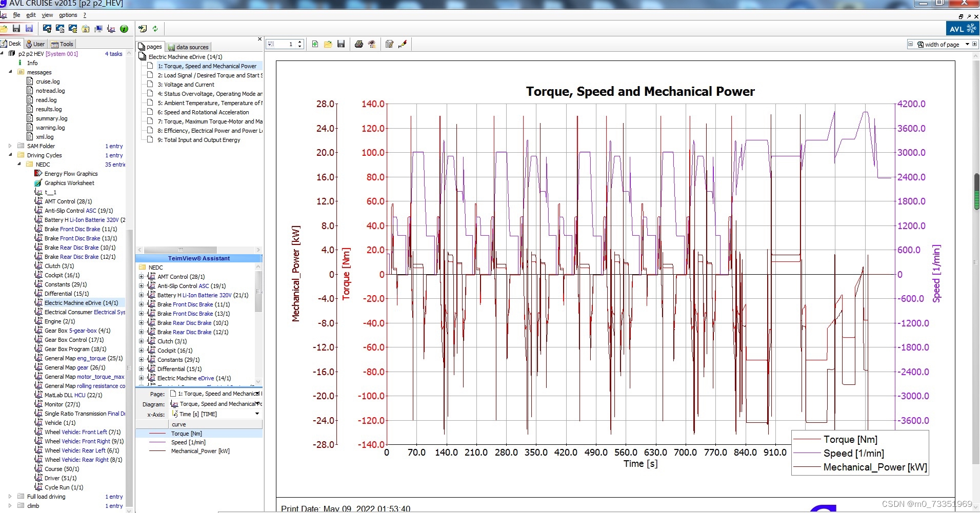This screenshot has width=980, height=513.
Task: Click the chart results toolbar icon
Action: (111, 29)
